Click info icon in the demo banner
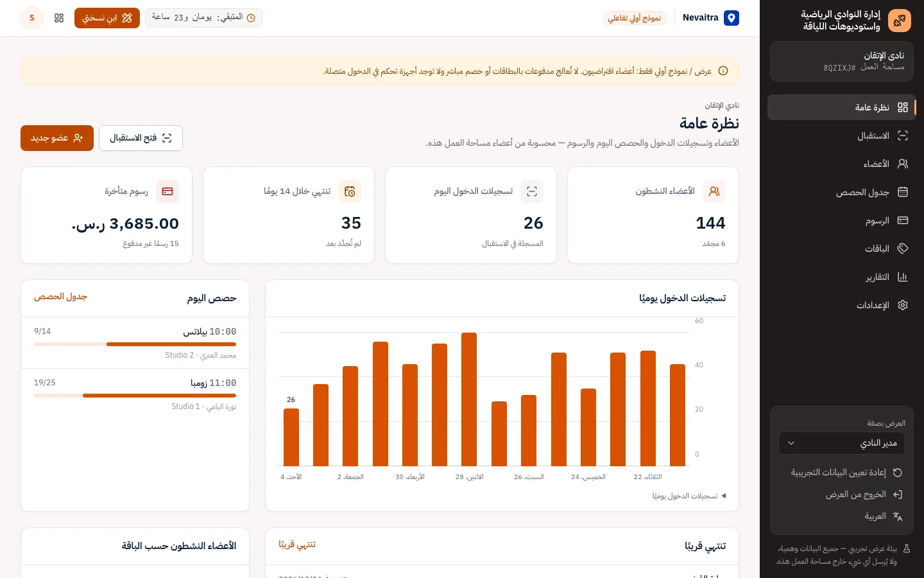Image resolution: width=924 pixels, height=578 pixels. click(723, 71)
